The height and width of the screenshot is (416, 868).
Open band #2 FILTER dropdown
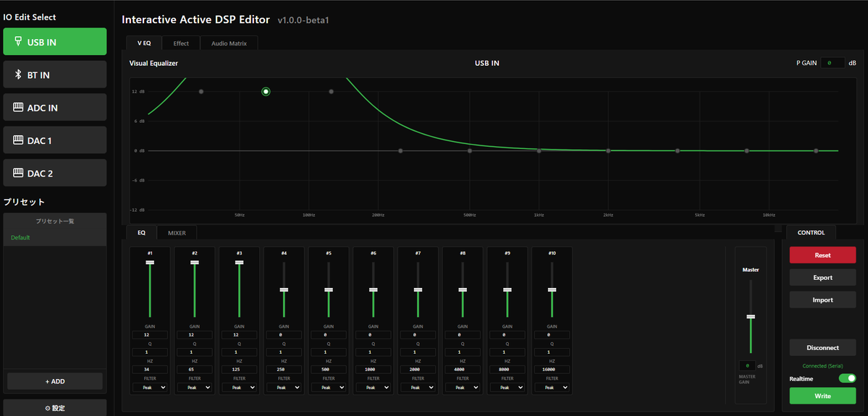click(x=195, y=388)
